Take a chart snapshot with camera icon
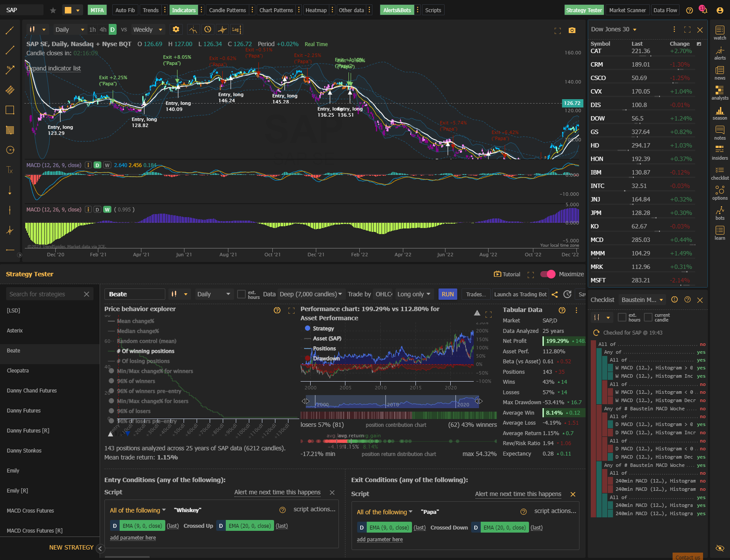This screenshot has width=730, height=560. (x=572, y=30)
